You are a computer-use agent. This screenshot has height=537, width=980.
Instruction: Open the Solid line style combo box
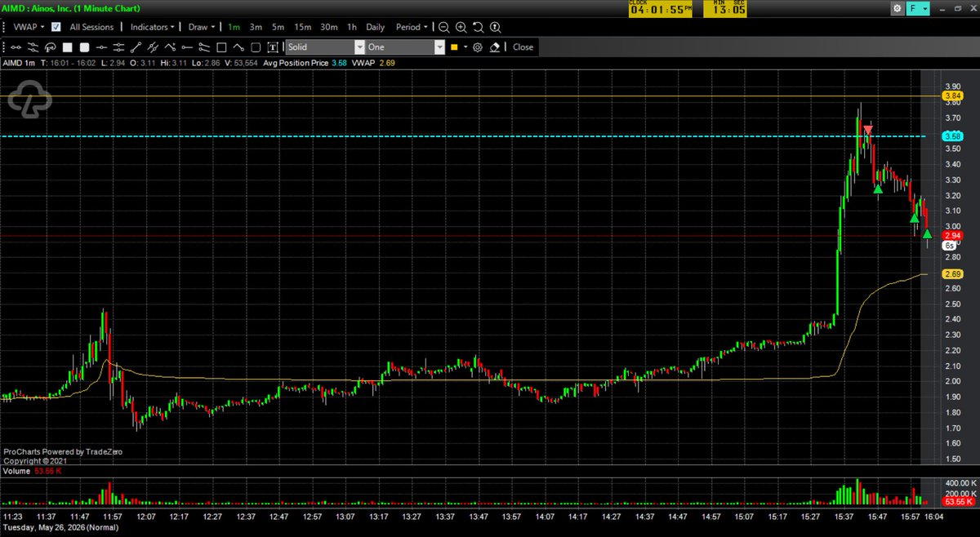point(325,47)
